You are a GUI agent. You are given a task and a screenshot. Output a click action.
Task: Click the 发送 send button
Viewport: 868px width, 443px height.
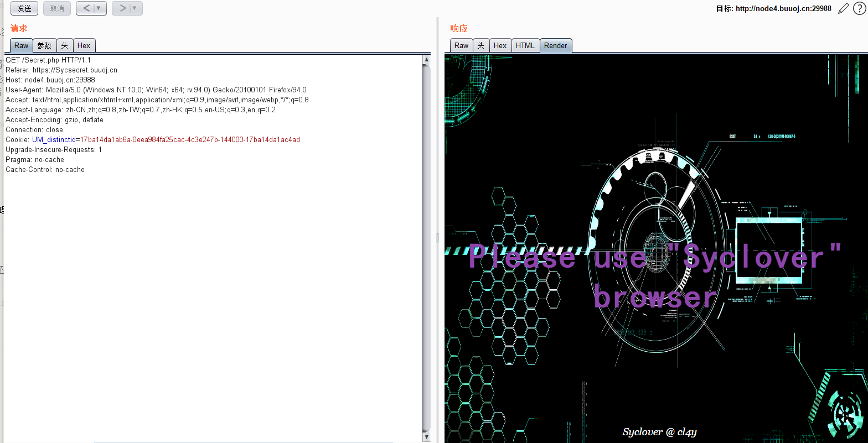(x=24, y=8)
